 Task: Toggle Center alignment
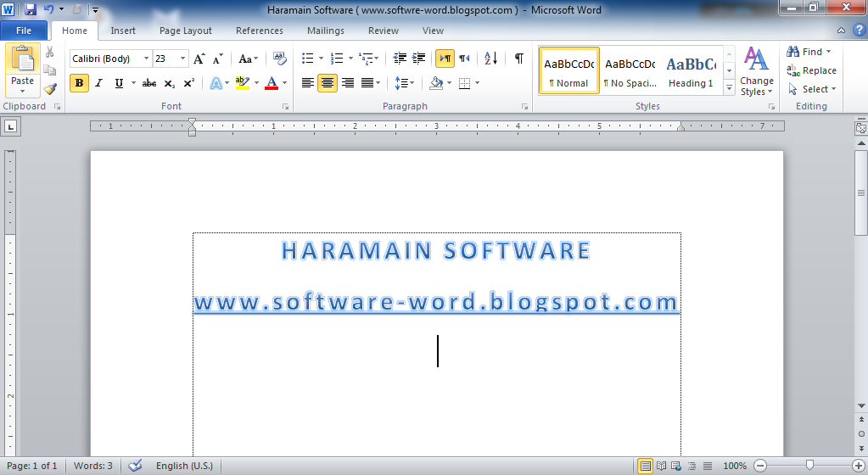(x=328, y=83)
